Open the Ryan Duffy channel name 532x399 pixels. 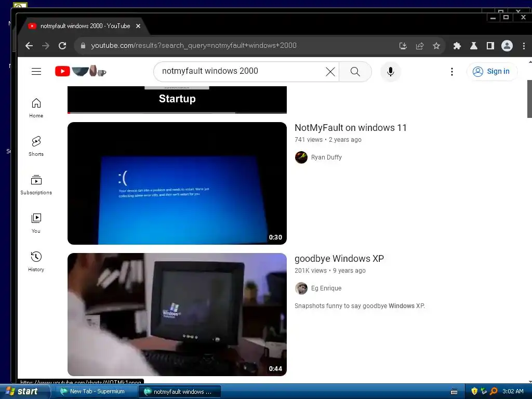[326, 157]
